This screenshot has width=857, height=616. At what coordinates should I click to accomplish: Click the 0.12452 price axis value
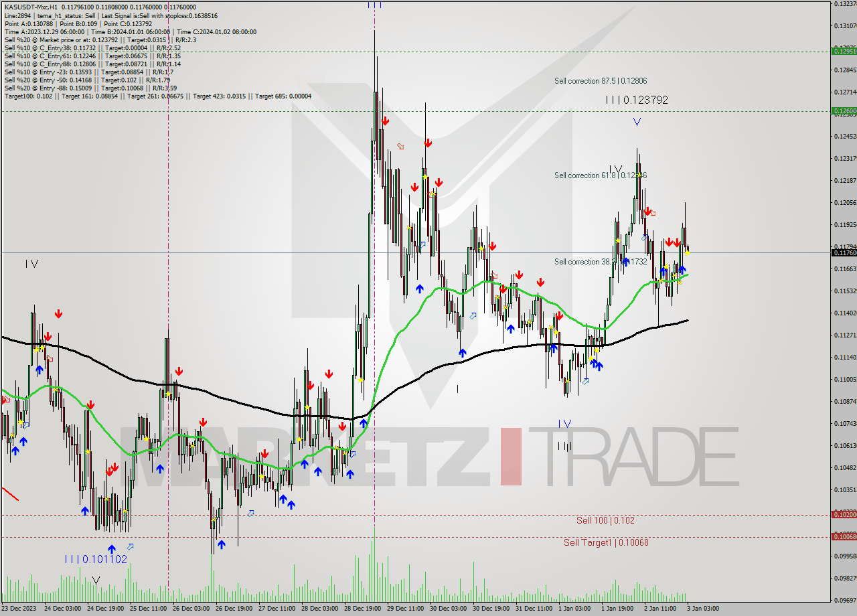coord(845,136)
